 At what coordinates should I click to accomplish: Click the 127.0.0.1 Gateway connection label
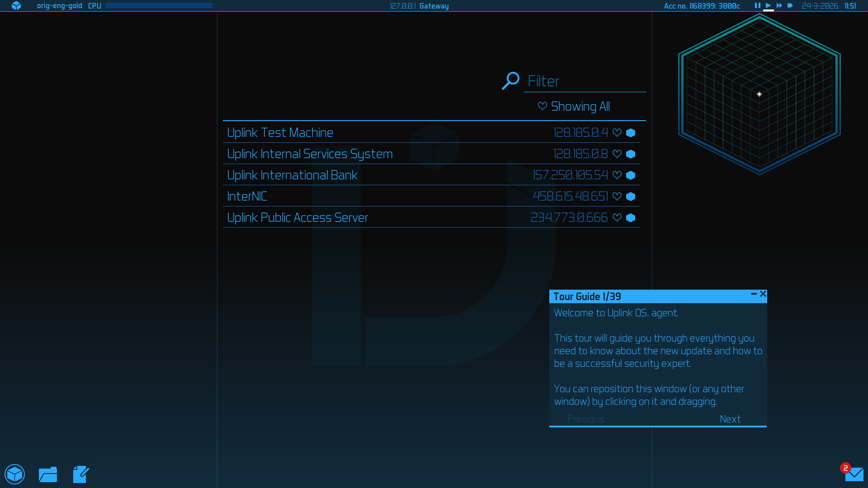[x=419, y=6]
